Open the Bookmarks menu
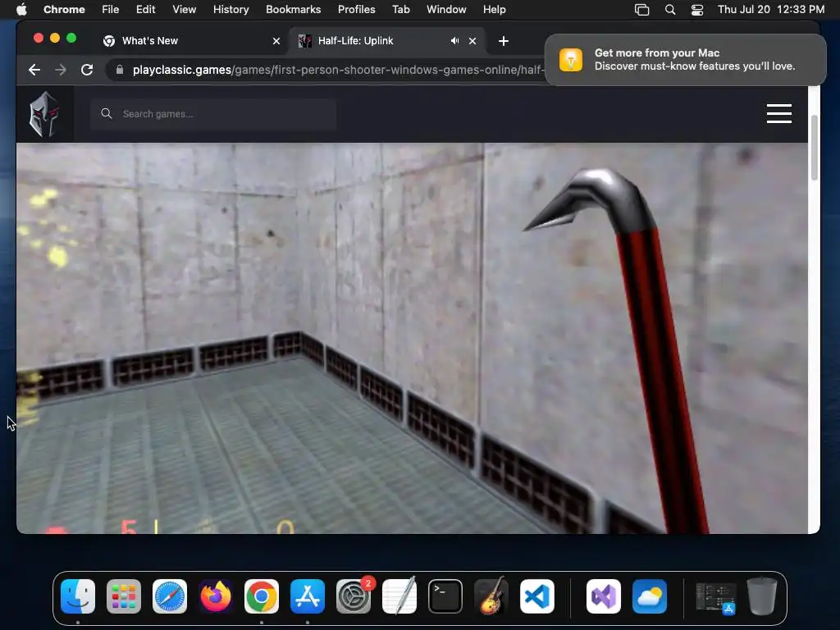 (x=294, y=9)
